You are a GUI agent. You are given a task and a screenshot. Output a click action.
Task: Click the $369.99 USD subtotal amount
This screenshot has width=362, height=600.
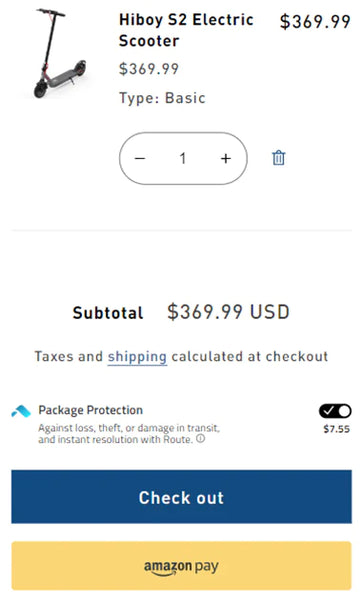[x=228, y=312]
